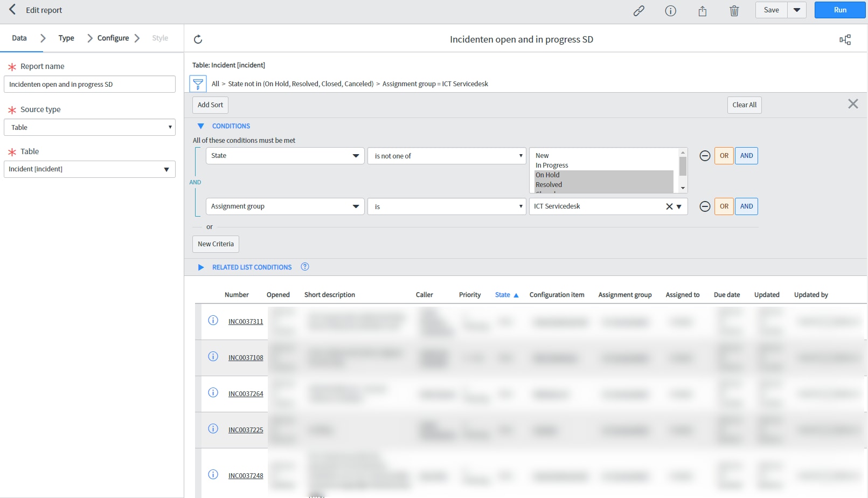868x498 pixels.
Task: Open info for incident INC0037311
Action: coord(213,321)
